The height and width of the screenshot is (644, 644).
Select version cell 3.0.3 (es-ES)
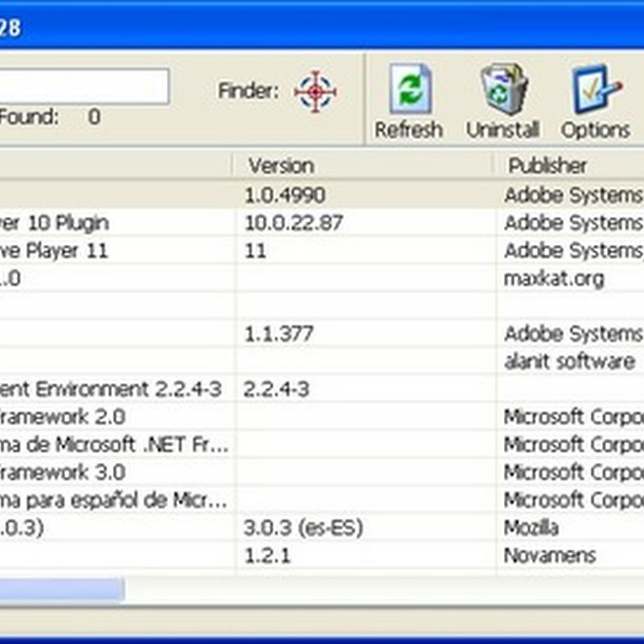[x=303, y=528]
